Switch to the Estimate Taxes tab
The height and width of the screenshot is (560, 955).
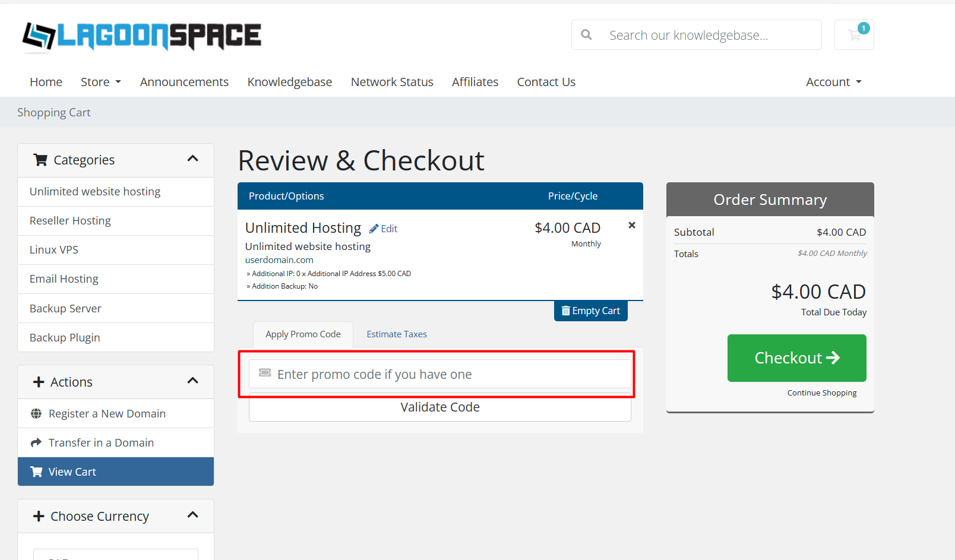397,334
